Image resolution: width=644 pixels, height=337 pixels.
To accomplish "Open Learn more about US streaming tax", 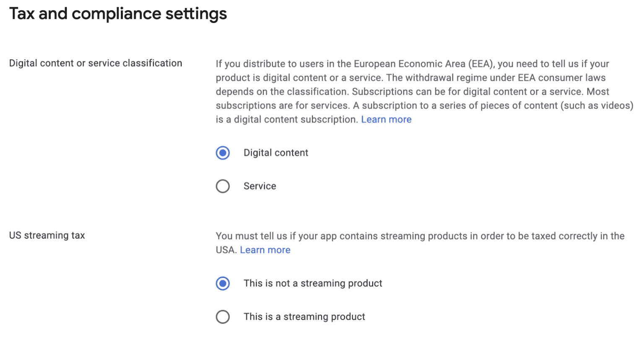I will pyautogui.click(x=265, y=250).
